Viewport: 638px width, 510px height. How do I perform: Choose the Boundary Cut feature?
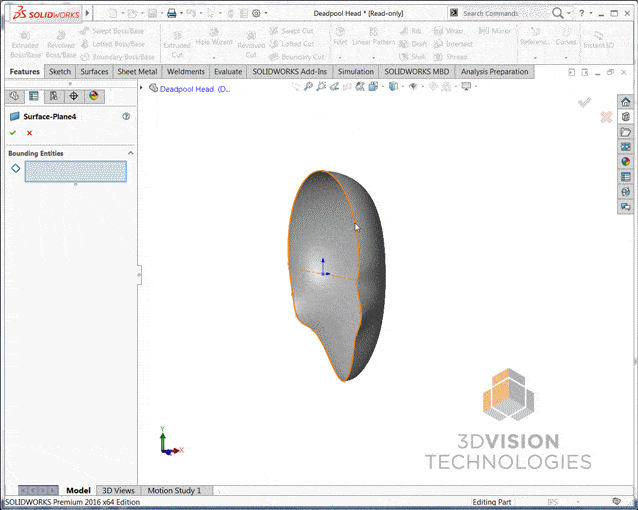click(x=297, y=57)
